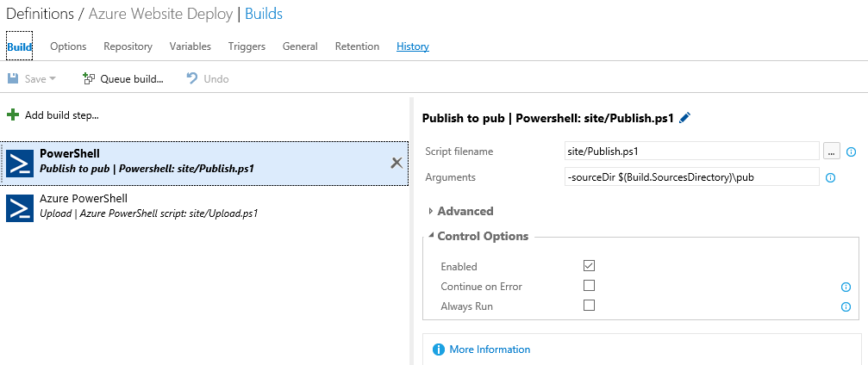Switch to the Variables tab
This screenshot has width=868, height=365.
pyautogui.click(x=190, y=46)
